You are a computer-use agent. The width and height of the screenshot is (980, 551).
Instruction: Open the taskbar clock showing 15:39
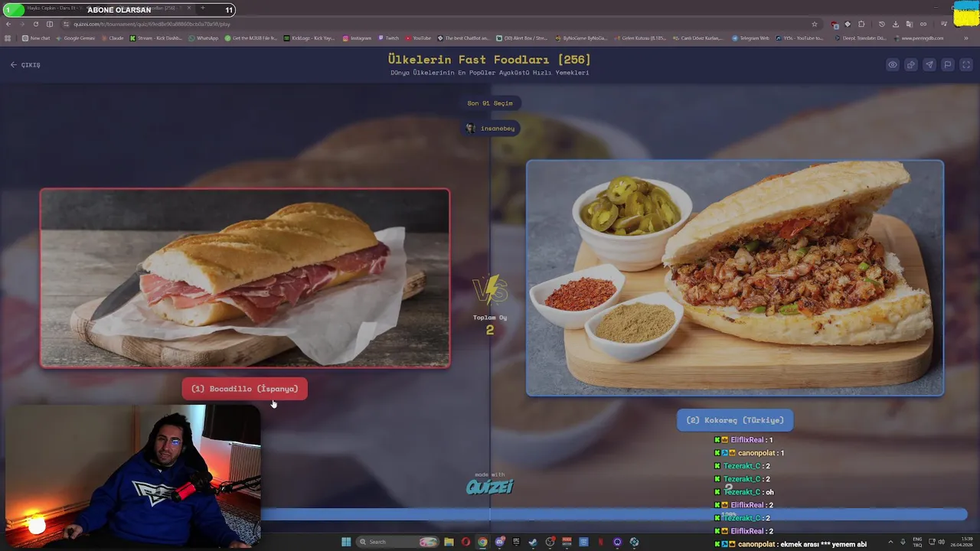click(x=963, y=542)
